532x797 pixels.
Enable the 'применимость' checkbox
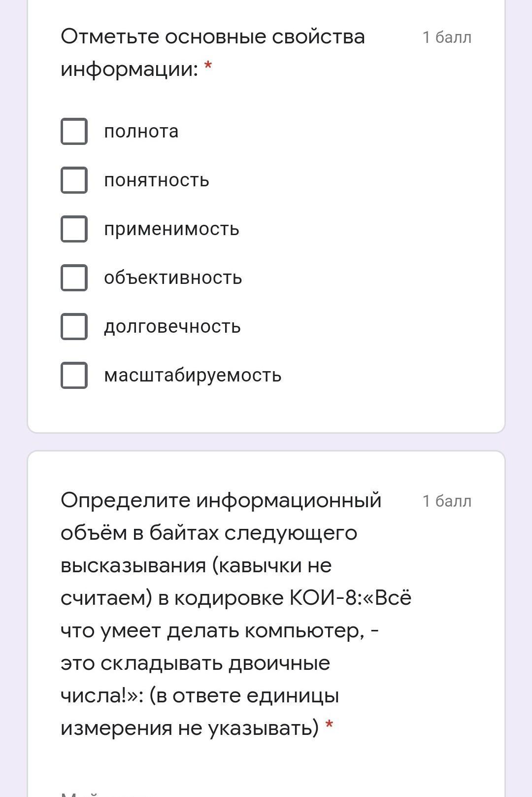[74, 229]
